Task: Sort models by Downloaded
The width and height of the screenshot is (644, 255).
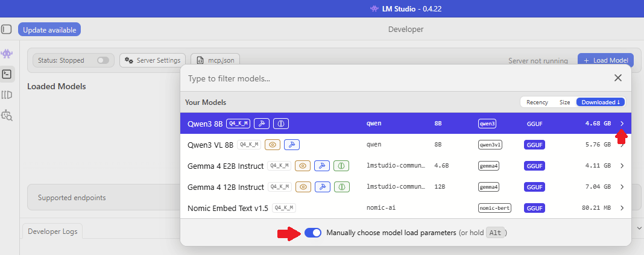Action: [601, 102]
